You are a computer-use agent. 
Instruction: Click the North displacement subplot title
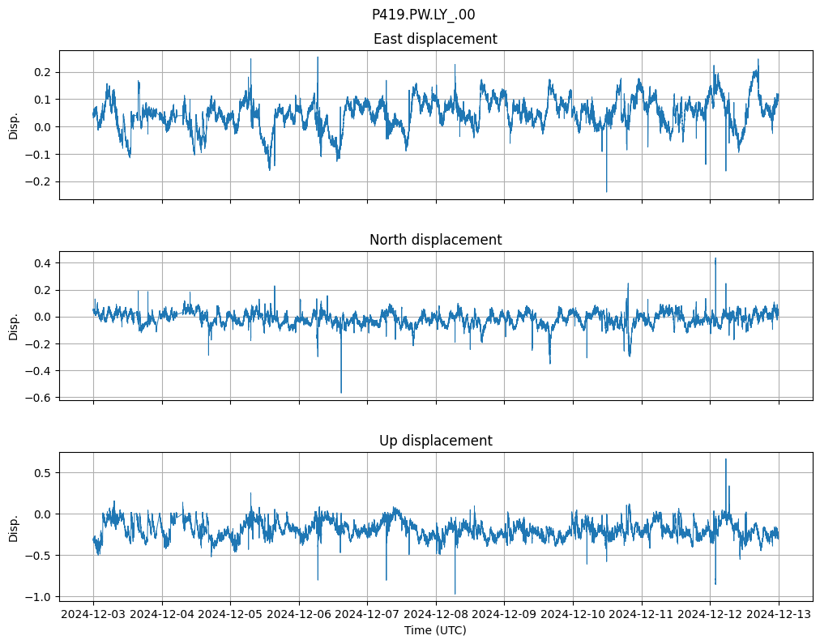435,240
